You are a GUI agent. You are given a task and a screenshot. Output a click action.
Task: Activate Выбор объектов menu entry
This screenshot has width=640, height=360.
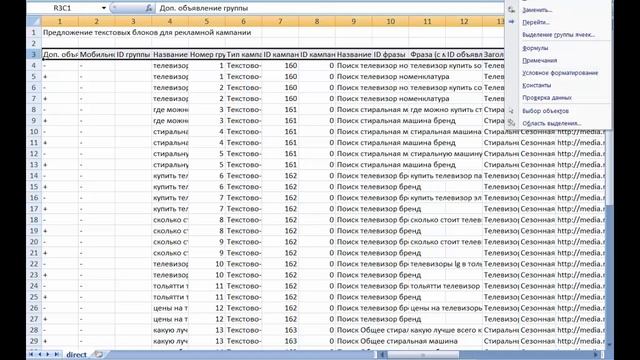coord(545,111)
